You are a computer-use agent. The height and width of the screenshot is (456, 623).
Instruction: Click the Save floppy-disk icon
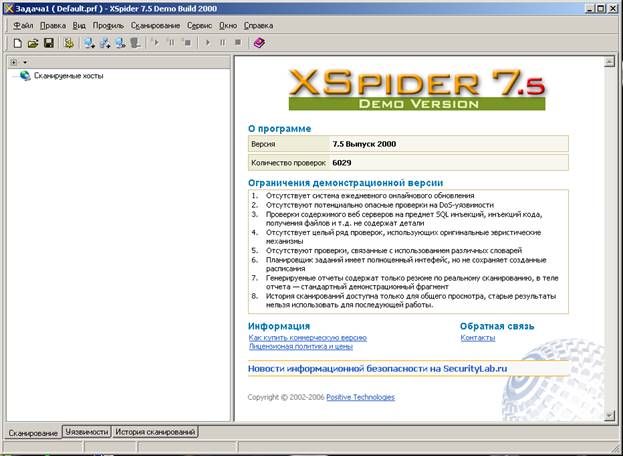(x=49, y=43)
